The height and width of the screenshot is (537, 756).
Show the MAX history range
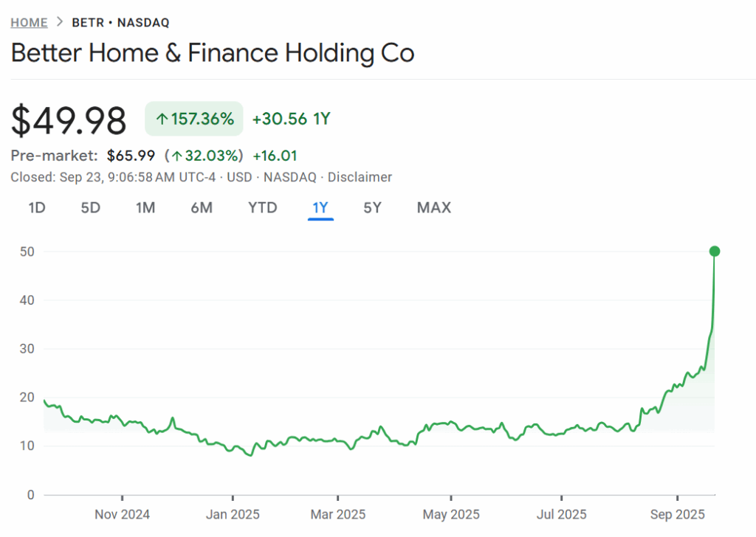coord(433,207)
